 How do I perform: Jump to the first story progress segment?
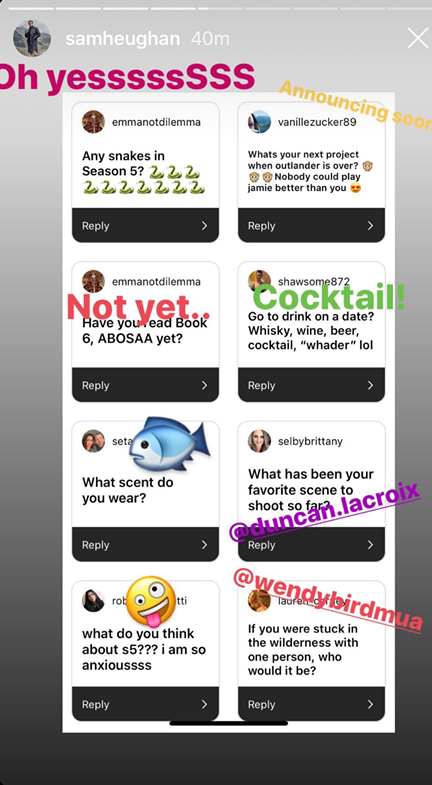(x=31, y=9)
